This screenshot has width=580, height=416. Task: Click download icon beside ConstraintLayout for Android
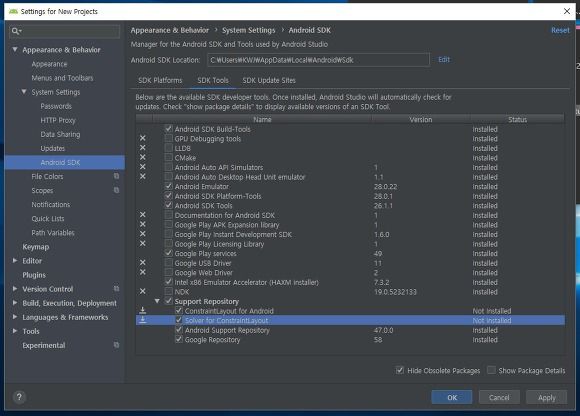coord(142,311)
